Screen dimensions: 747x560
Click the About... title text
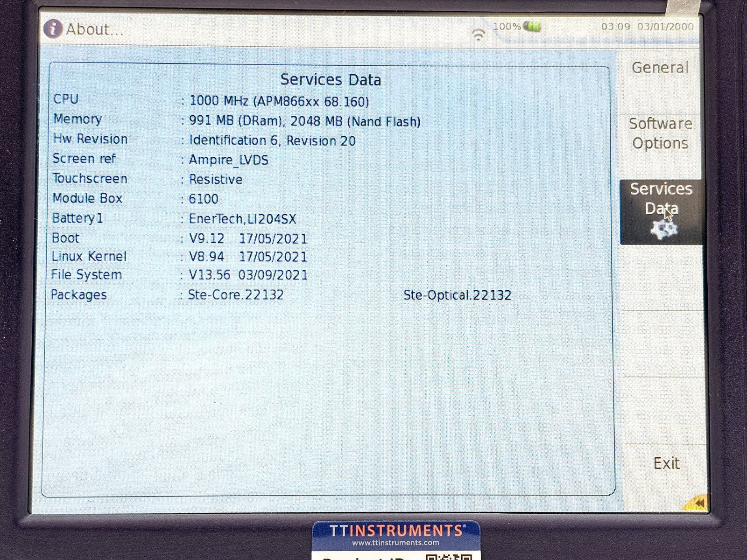click(x=95, y=29)
